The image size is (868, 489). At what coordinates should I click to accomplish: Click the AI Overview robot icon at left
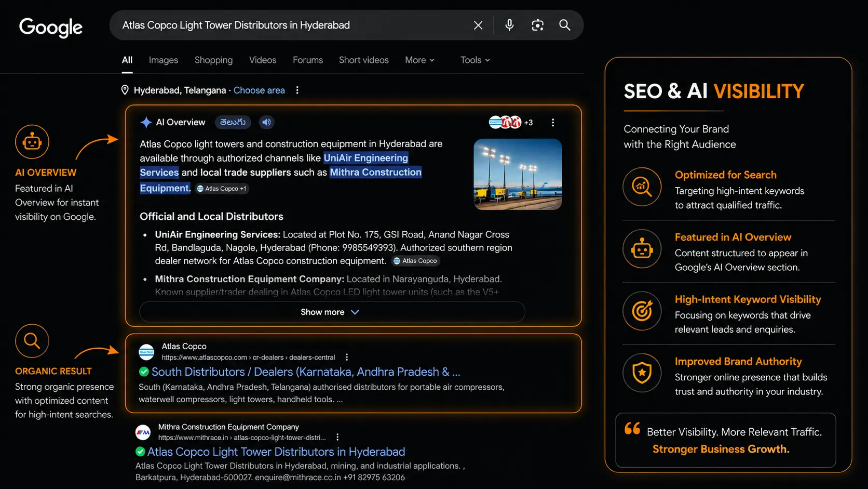[x=32, y=141]
